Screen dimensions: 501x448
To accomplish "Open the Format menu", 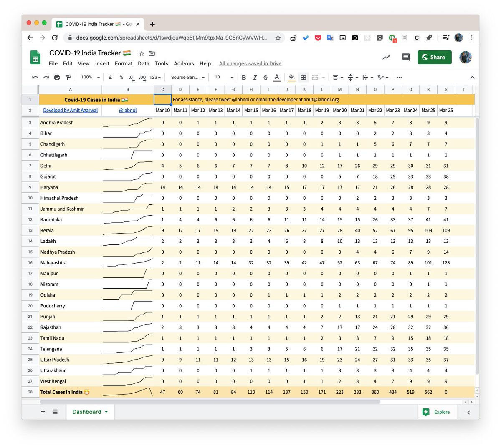I will coord(124,63).
